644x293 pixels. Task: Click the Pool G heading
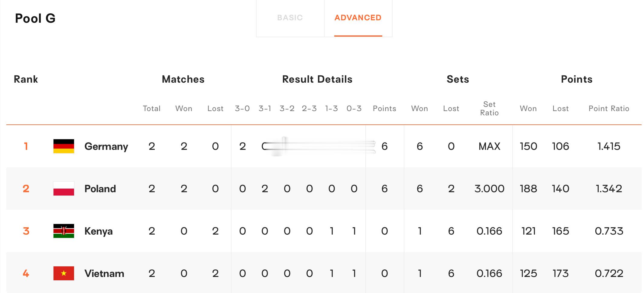pos(35,18)
